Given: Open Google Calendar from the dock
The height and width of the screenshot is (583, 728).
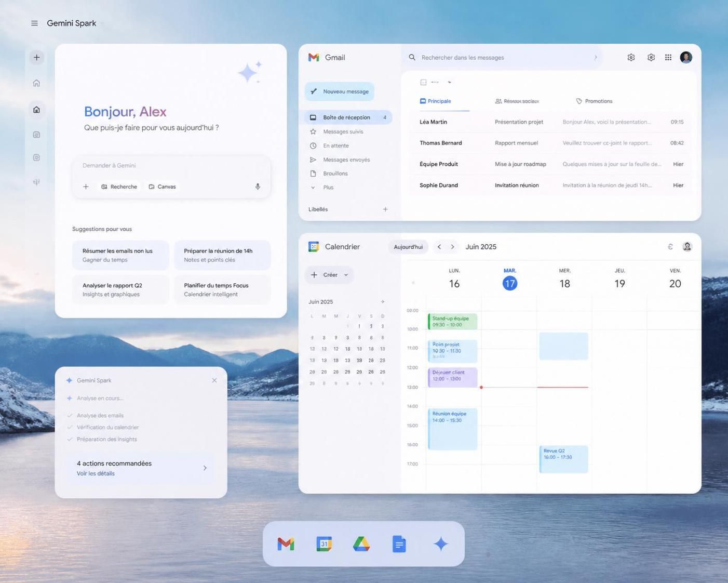Looking at the screenshot, I should 324,544.
